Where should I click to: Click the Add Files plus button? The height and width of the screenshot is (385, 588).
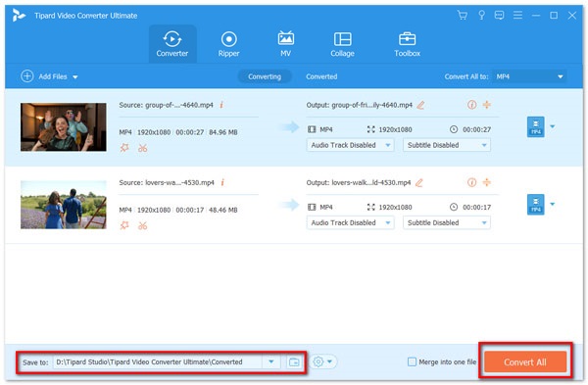pyautogui.click(x=27, y=76)
